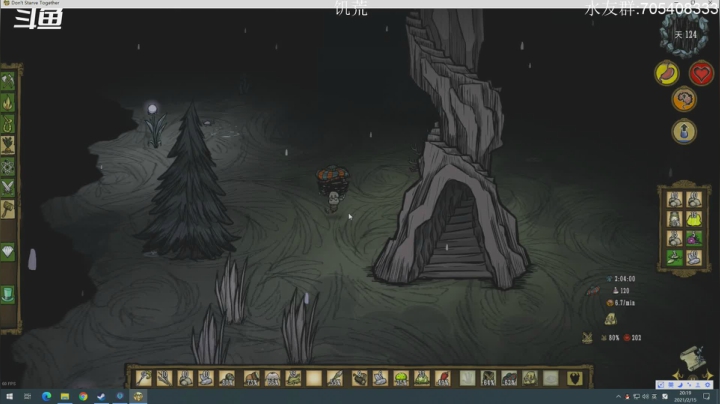Open the Food crafting tab with plant
This screenshot has width=720, height=404.
pyautogui.click(x=8, y=145)
